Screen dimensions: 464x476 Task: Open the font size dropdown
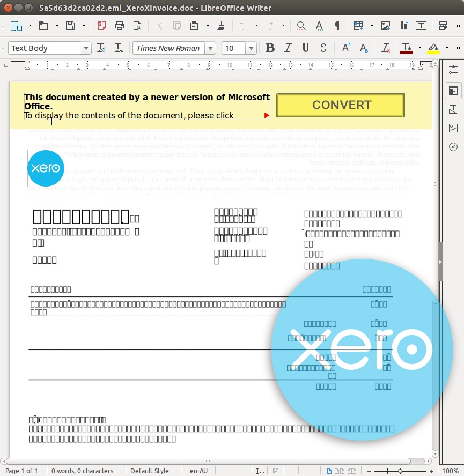(x=251, y=48)
